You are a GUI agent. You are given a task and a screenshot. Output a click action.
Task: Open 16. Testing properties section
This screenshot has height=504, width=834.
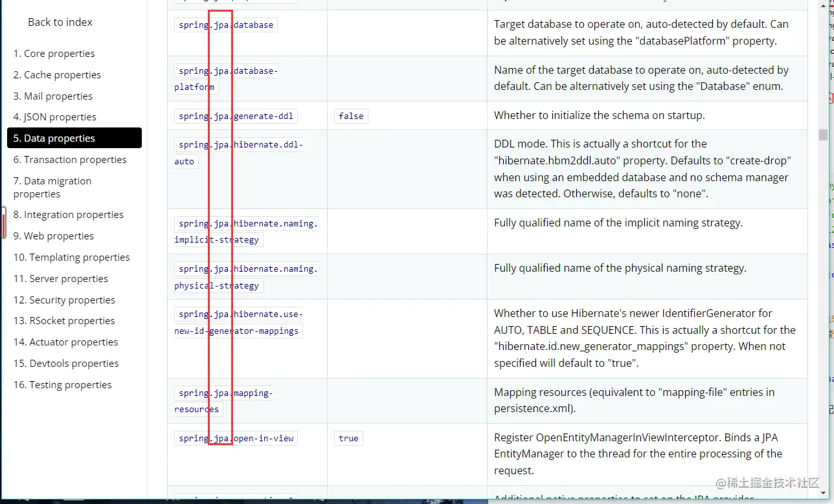63,385
